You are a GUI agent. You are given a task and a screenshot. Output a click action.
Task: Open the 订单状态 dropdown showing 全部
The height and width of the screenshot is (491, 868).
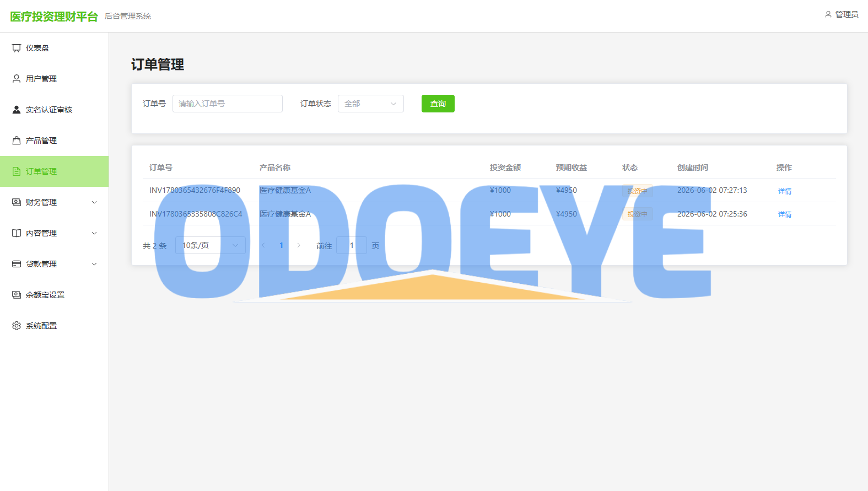click(x=371, y=104)
